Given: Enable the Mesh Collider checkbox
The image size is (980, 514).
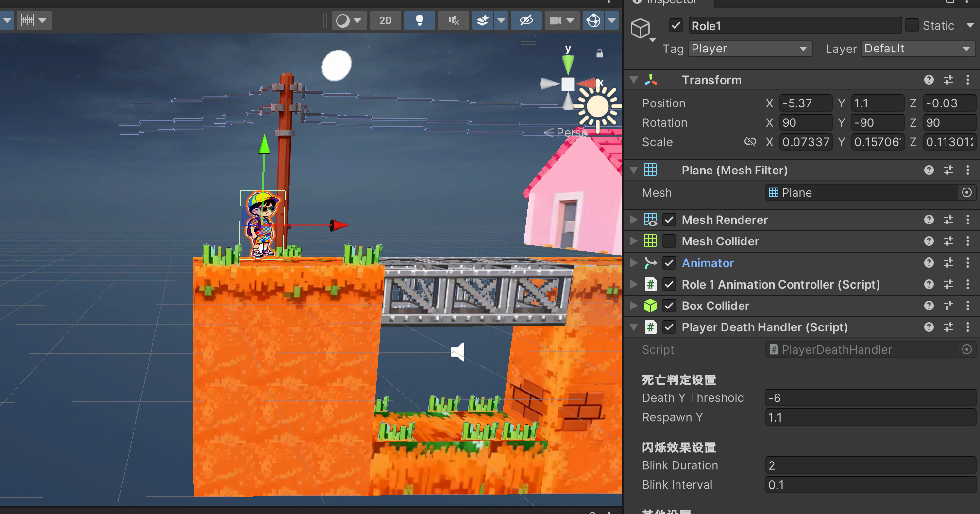Looking at the screenshot, I should [669, 241].
